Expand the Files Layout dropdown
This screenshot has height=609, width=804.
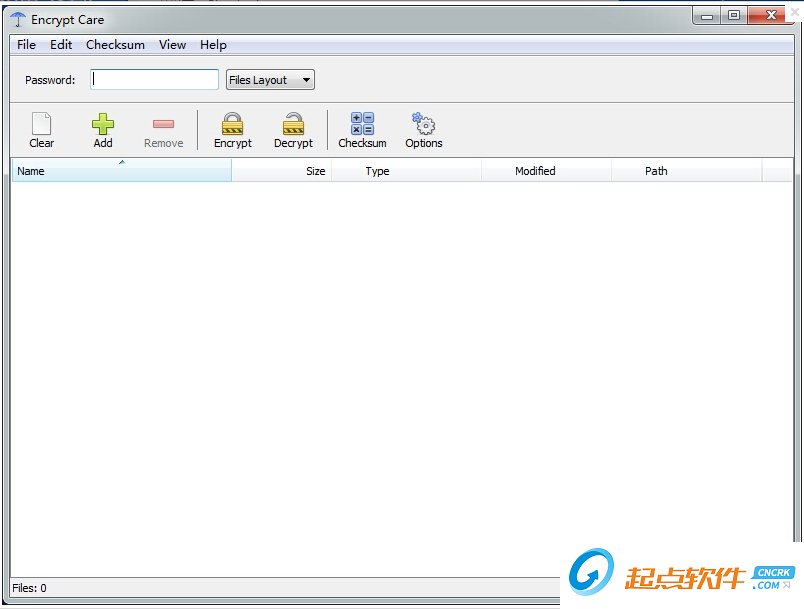click(x=270, y=79)
